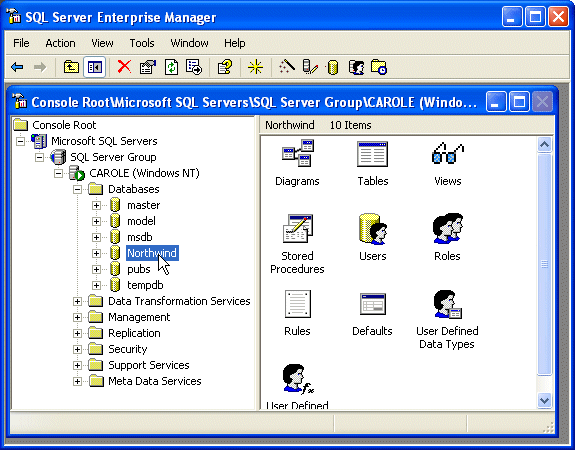Click the red Delete X toolbar icon

pos(124,67)
